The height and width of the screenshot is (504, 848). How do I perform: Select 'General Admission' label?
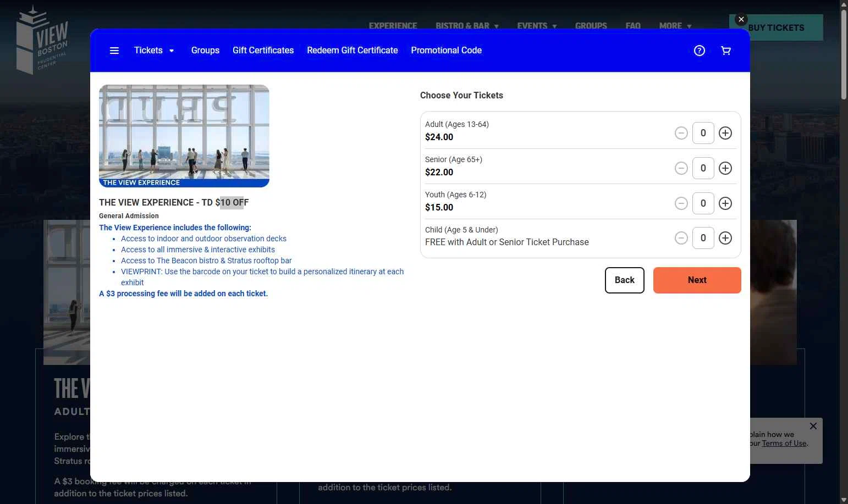129,216
